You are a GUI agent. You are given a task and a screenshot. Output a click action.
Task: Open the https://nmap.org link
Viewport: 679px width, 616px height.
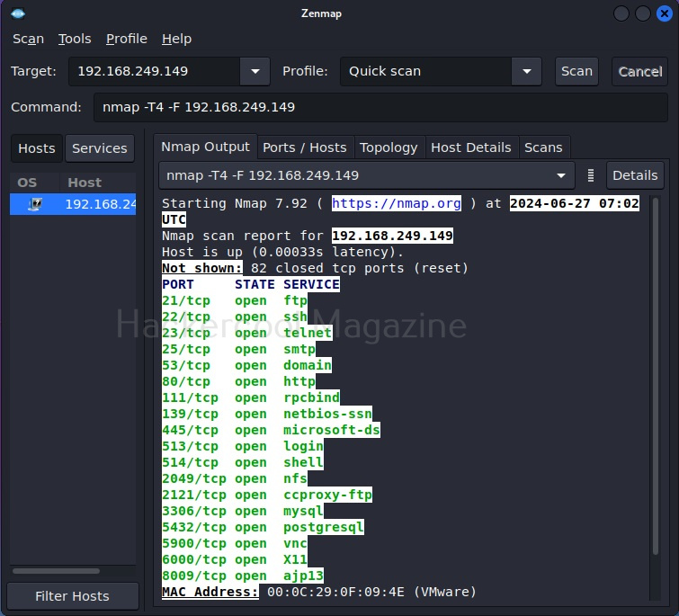point(397,203)
